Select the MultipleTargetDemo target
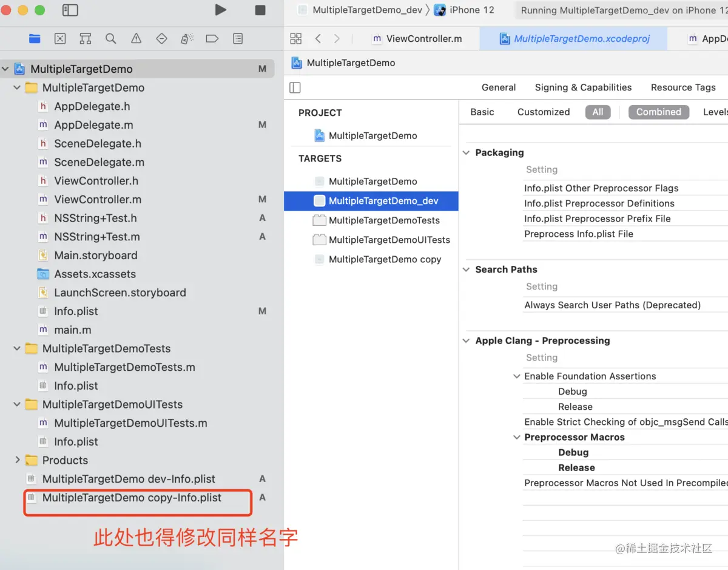 (372, 182)
